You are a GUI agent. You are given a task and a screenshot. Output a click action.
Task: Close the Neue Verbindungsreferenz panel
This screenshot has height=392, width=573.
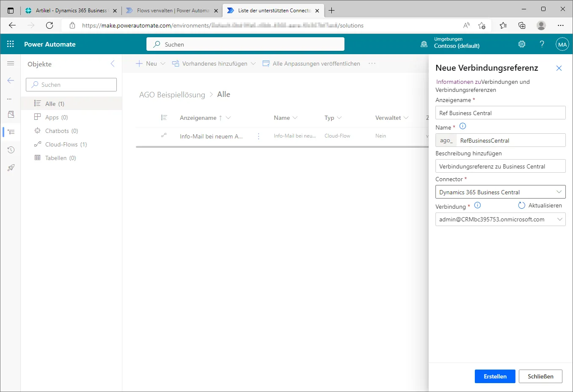(x=559, y=68)
